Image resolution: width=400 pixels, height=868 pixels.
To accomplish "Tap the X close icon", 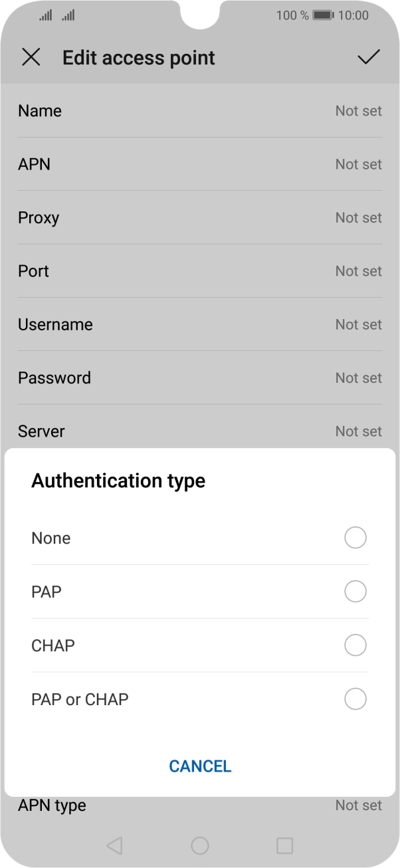I will pyautogui.click(x=31, y=58).
